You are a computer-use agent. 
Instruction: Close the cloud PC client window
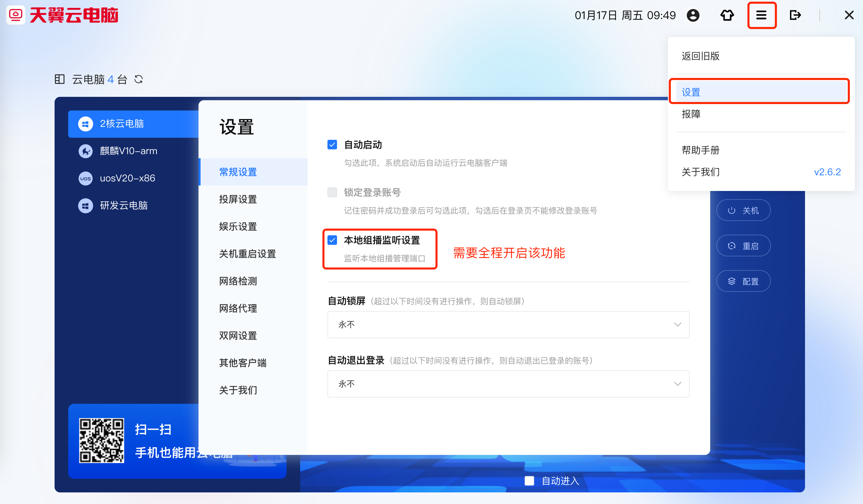(x=849, y=15)
